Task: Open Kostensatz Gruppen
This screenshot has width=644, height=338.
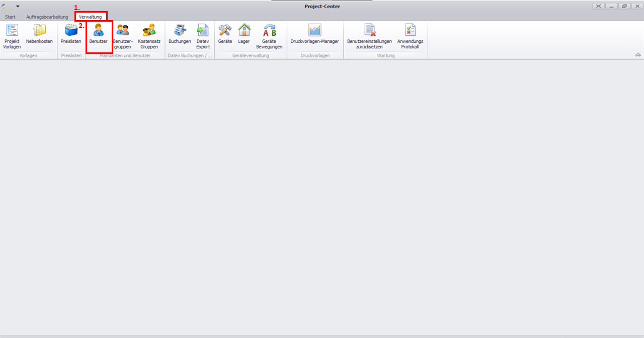Action: pos(149,36)
